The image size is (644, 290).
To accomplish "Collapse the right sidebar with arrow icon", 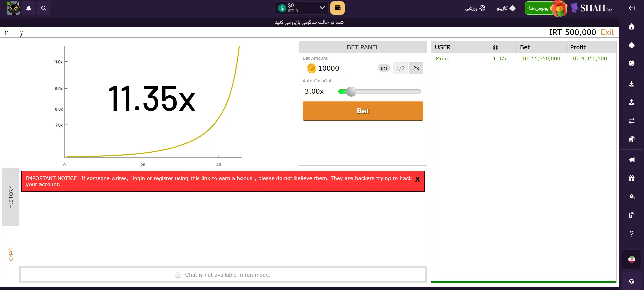I will pyautogui.click(x=631, y=8).
